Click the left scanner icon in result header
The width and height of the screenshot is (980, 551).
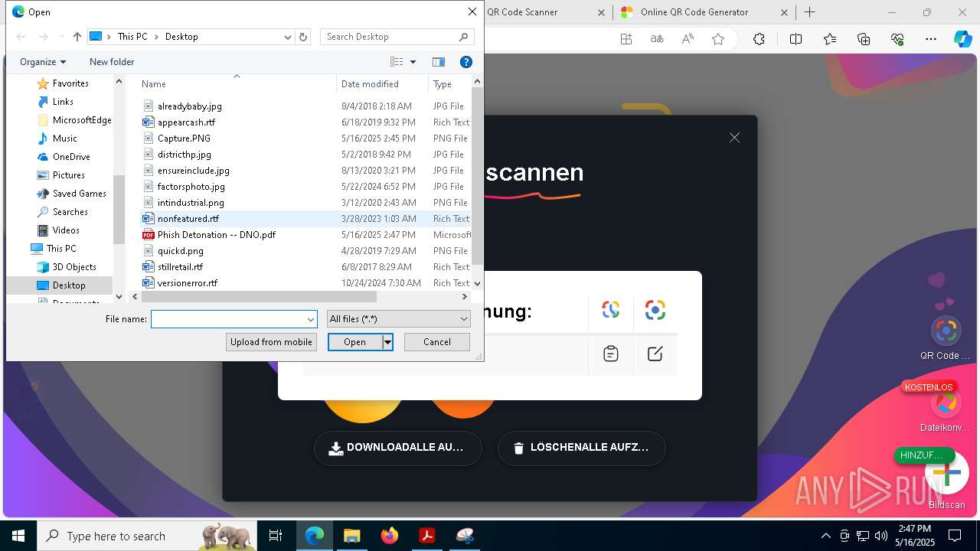click(610, 309)
